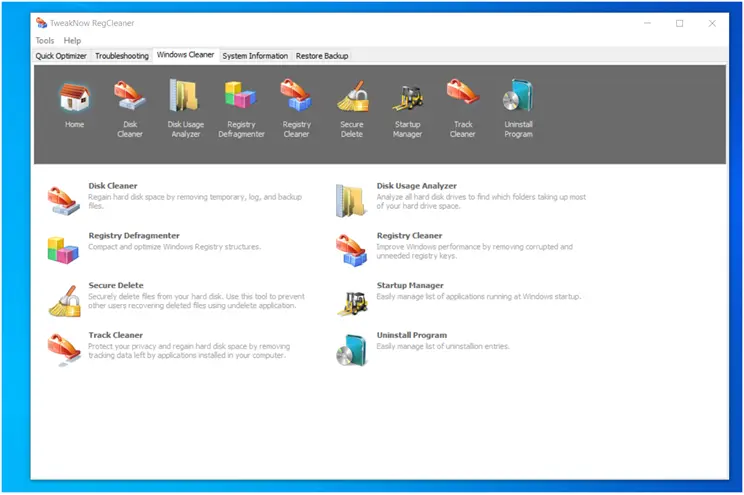The height and width of the screenshot is (495, 744).
Task: Click description starting "Protect your privacy"
Action: pyautogui.click(x=189, y=351)
